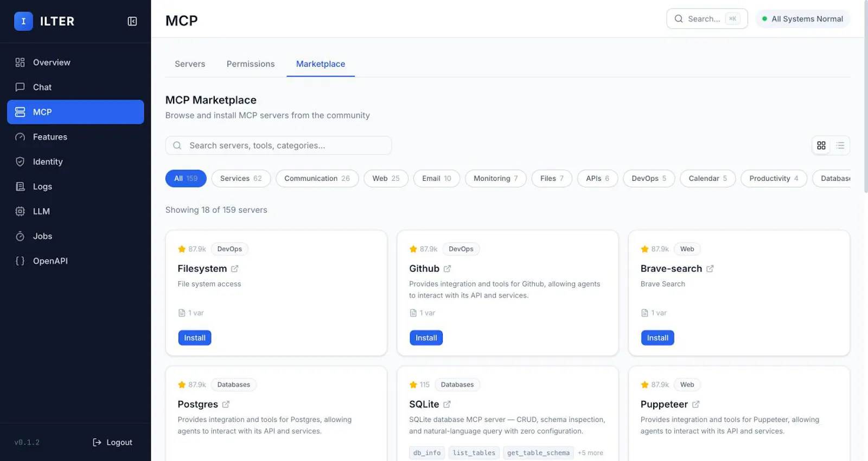The width and height of the screenshot is (868, 461).
Task: Click the star icon on Postgres card
Action: 182,385
